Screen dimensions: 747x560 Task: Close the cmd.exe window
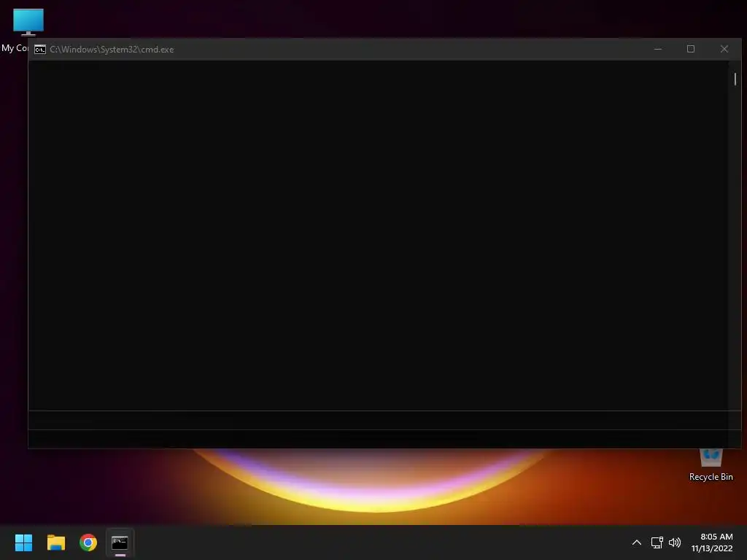click(724, 49)
